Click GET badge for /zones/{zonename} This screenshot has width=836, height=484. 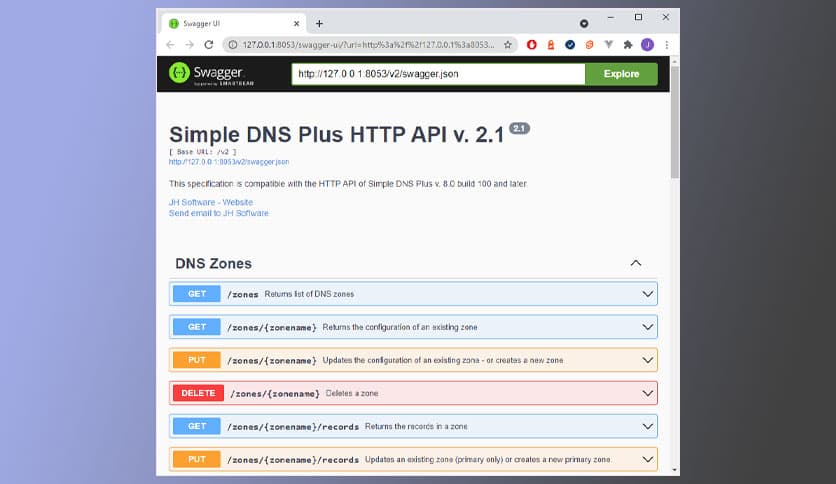coord(197,327)
